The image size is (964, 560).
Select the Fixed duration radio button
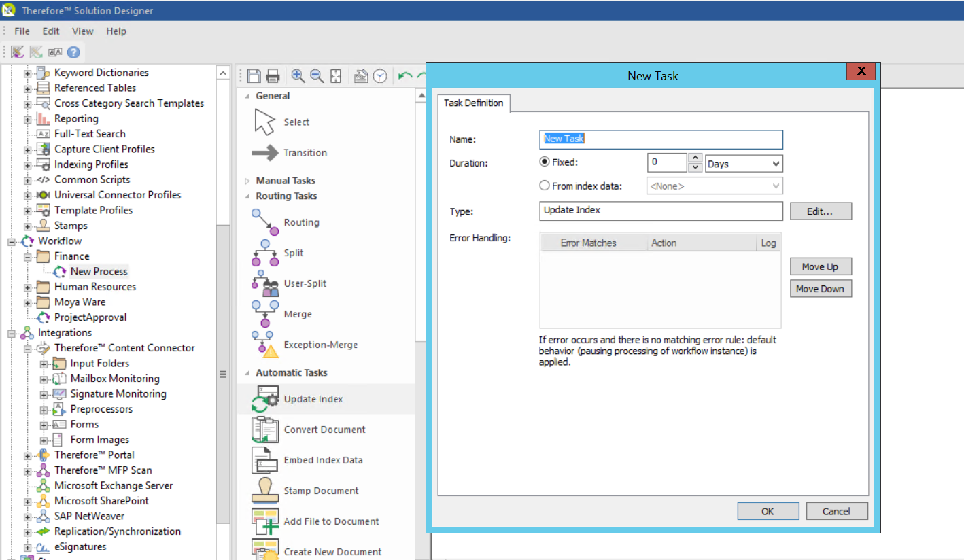pyautogui.click(x=545, y=162)
